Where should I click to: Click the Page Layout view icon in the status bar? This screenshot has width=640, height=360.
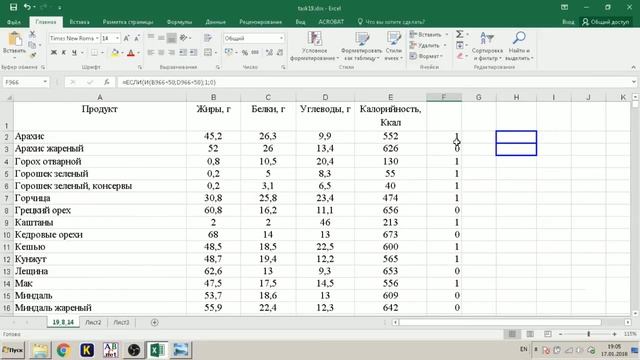tap(530, 334)
